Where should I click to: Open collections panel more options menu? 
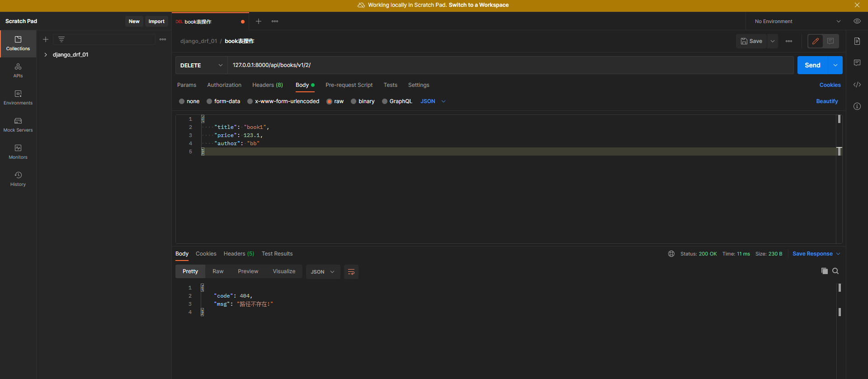[163, 39]
